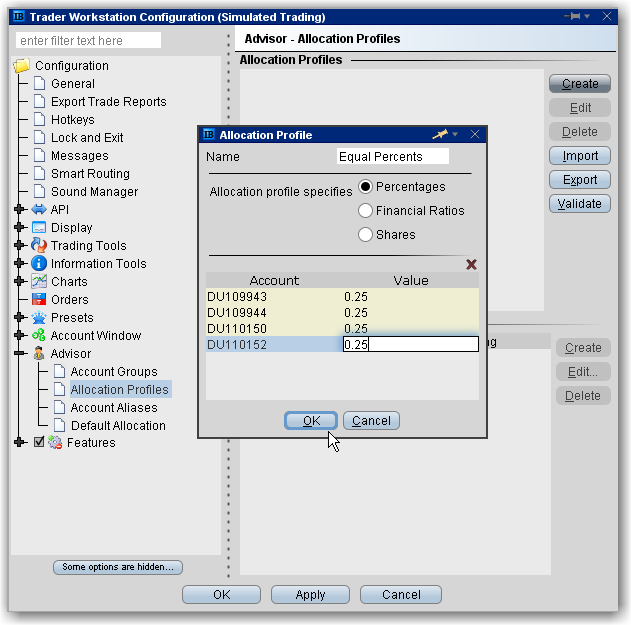
Task: Click the profile Name text field
Action: click(x=393, y=157)
